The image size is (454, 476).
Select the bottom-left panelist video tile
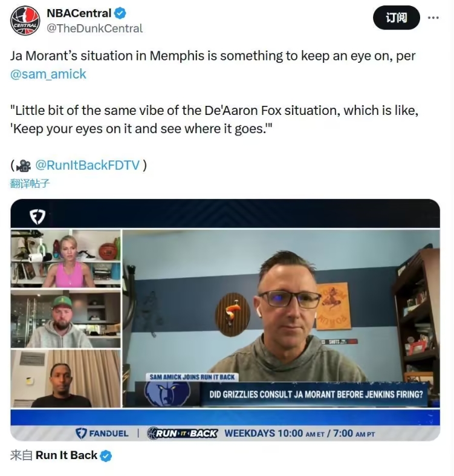point(66,379)
